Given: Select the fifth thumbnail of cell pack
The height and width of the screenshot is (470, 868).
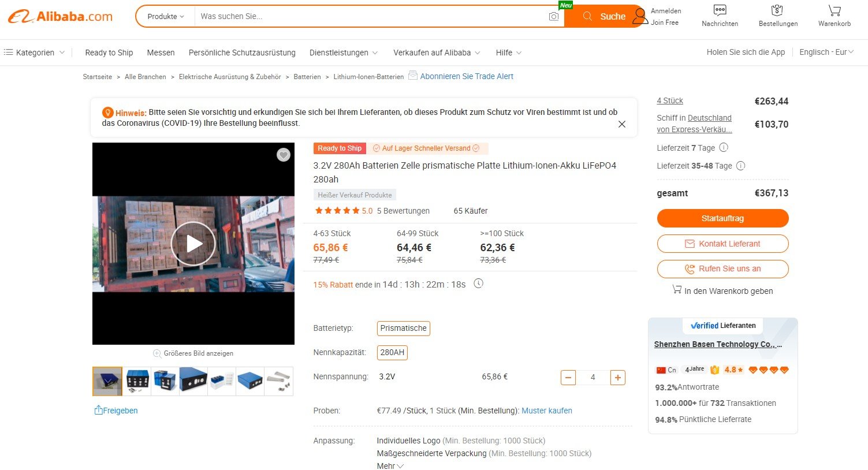Looking at the screenshot, I should pyautogui.click(x=222, y=381).
